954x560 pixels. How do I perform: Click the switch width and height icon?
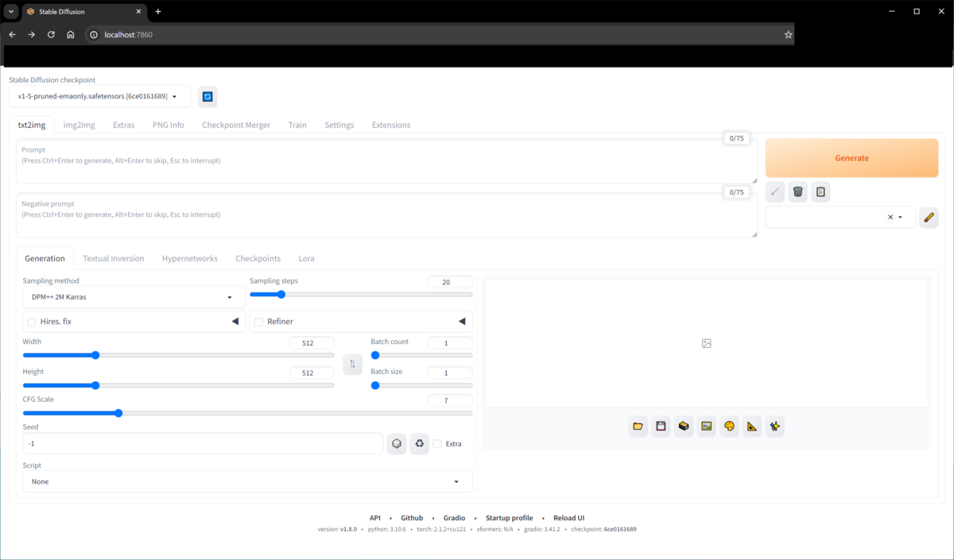(x=352, y=364)
